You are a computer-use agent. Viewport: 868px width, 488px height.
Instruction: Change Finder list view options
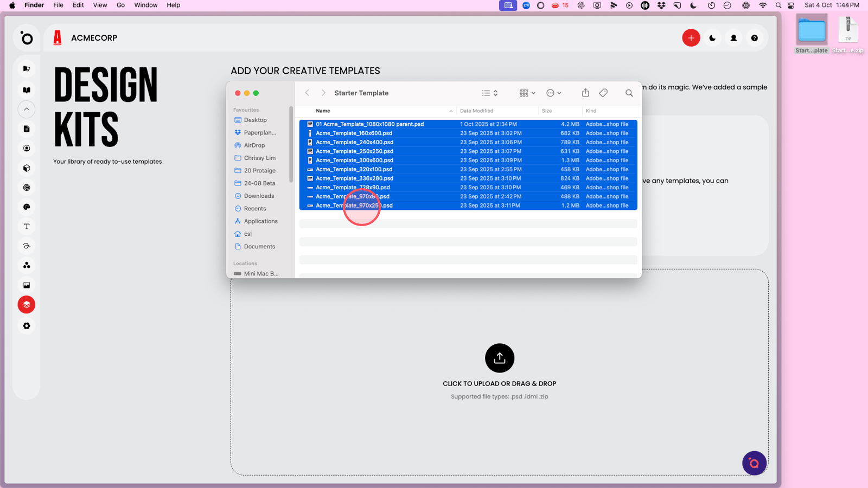(x=490, y=93)
